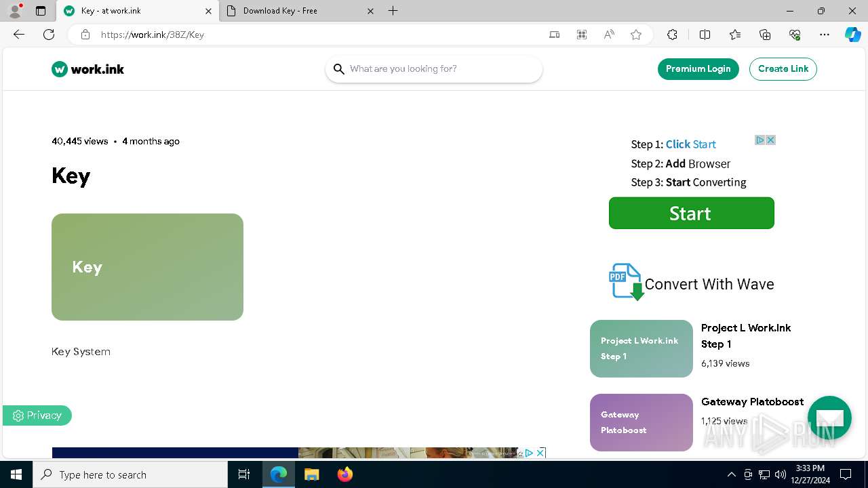Add this page to favorites star
Viewport: 868px width, 488px height.
pos(636,35)
